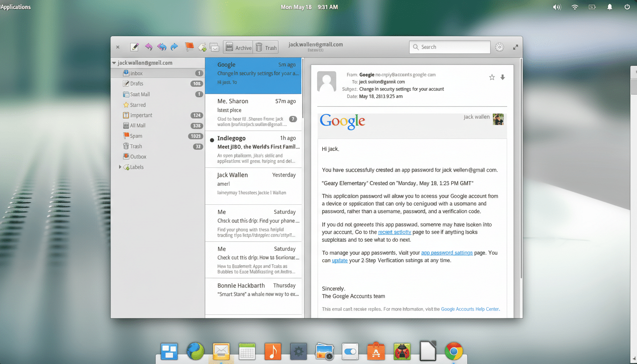
Task: Open the settings gear menu
Action: [499, 47]
